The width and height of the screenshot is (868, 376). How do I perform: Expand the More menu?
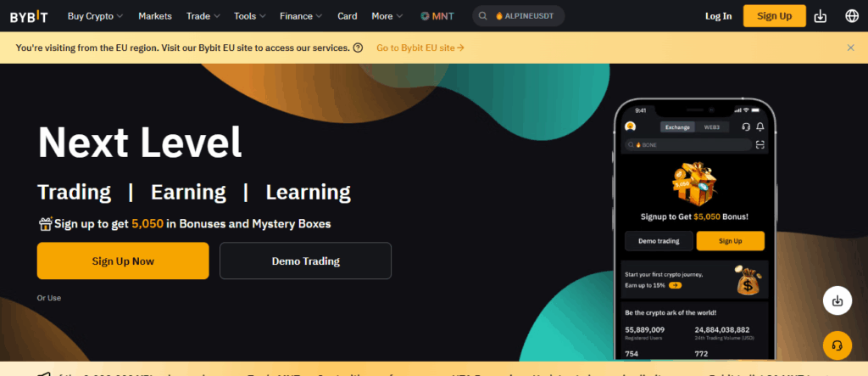pos(387,16)
